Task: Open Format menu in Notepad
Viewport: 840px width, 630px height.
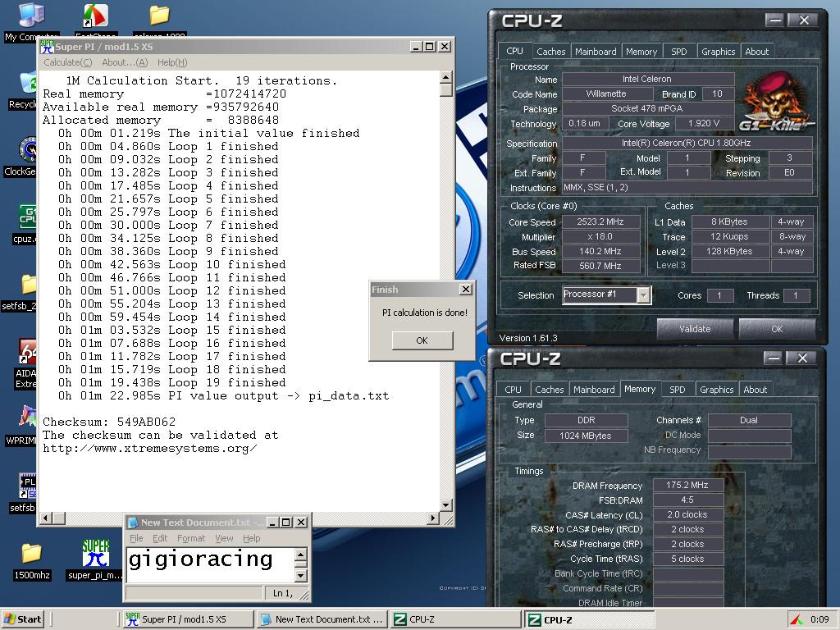Action: coord(191,538)
